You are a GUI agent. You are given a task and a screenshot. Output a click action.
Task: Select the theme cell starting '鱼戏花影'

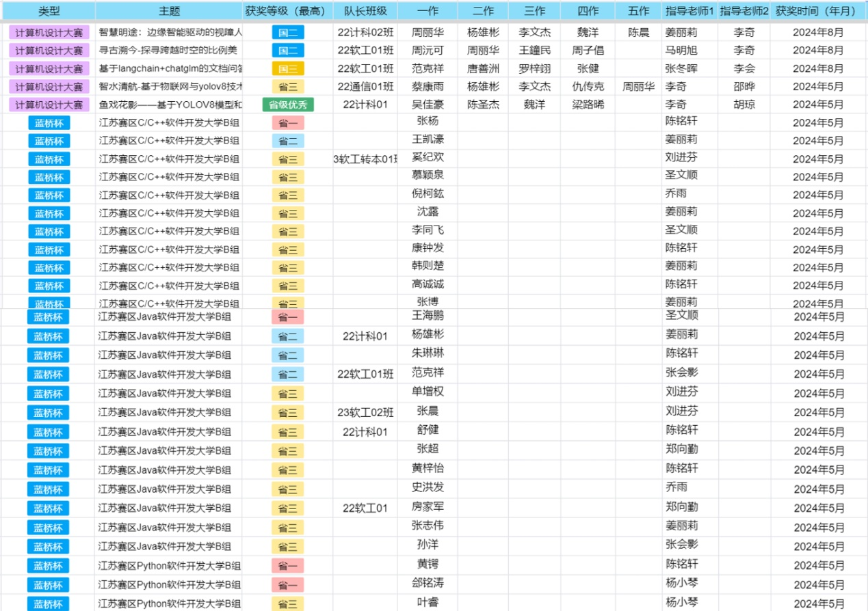(x=169, y=104)
